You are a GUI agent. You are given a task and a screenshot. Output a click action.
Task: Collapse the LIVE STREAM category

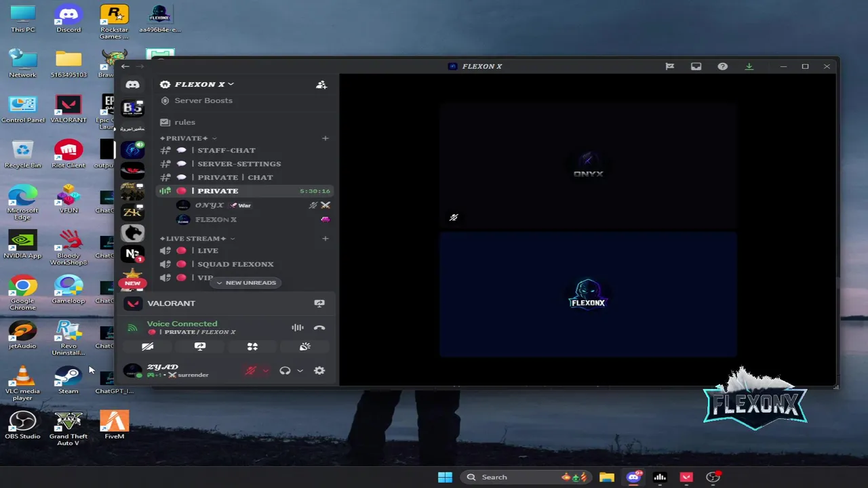click(x=197, y=239)
